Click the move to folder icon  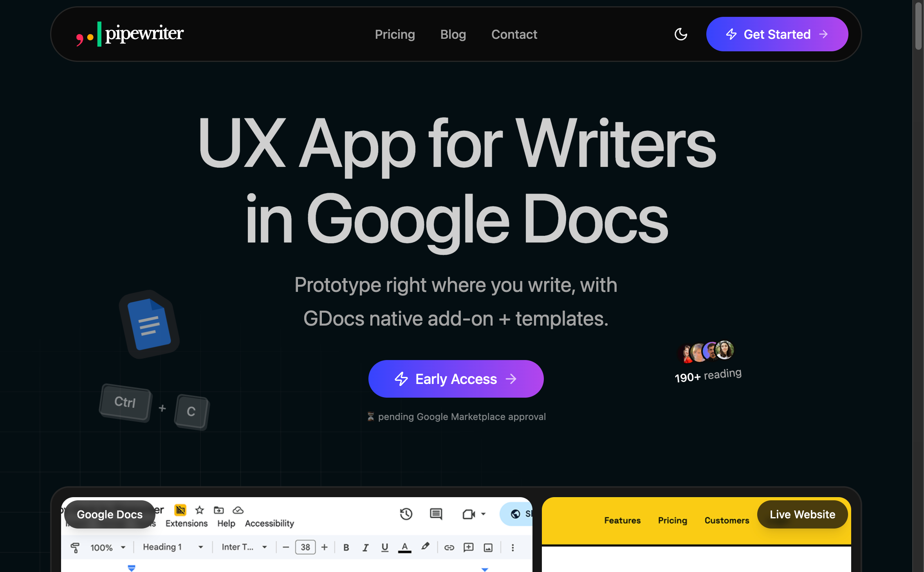[x=219, y=510]
